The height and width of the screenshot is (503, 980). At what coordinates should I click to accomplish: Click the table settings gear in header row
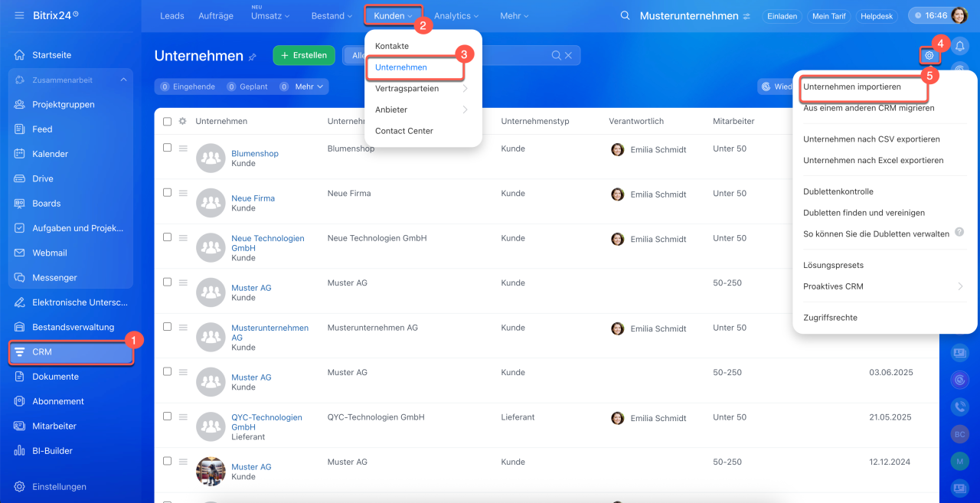(x=182, y=121)
